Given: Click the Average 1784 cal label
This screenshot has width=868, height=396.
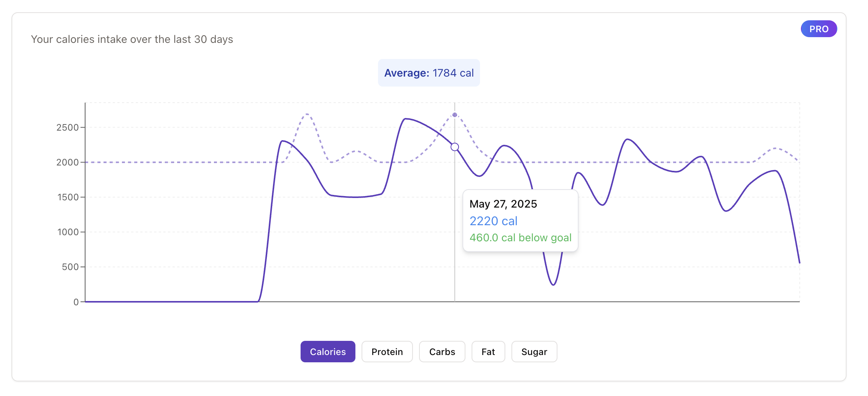Looking at the screenshot, I should tap(429, 73).
